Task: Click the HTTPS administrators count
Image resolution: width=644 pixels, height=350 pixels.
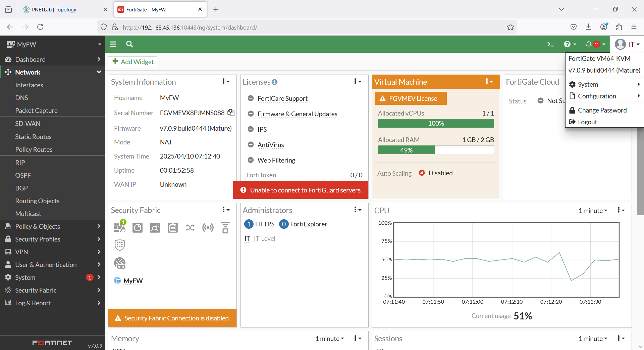Action: pyautogui.click(x=259, y=224)
